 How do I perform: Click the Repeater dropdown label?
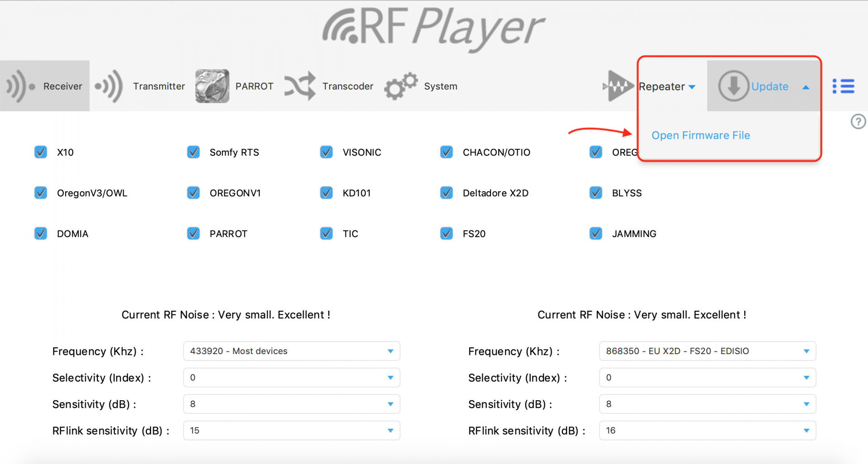pyautogui.click(x=666, y=86)
